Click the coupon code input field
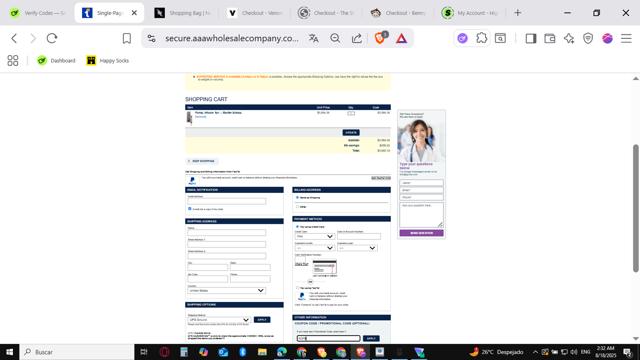Image resolution: width=640 pixels, height=360 pixels. (329, 338)
